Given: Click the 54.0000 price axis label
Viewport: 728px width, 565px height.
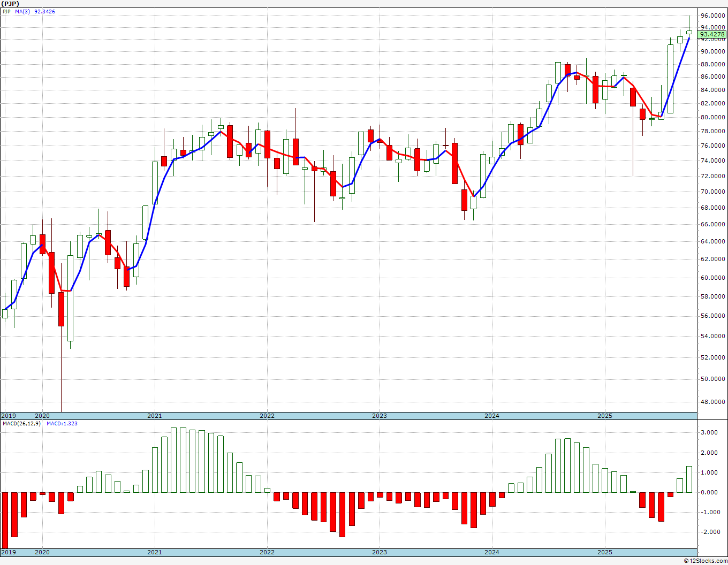Looking at the screenshot, I should pos(713,336).
